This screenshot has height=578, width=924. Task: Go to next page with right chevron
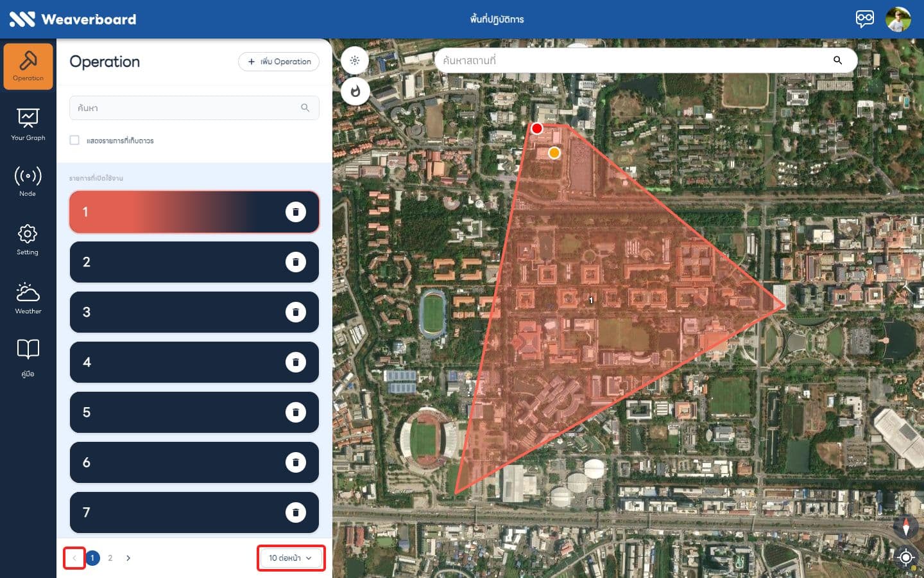pyautogui.click(x=128, y=558)
